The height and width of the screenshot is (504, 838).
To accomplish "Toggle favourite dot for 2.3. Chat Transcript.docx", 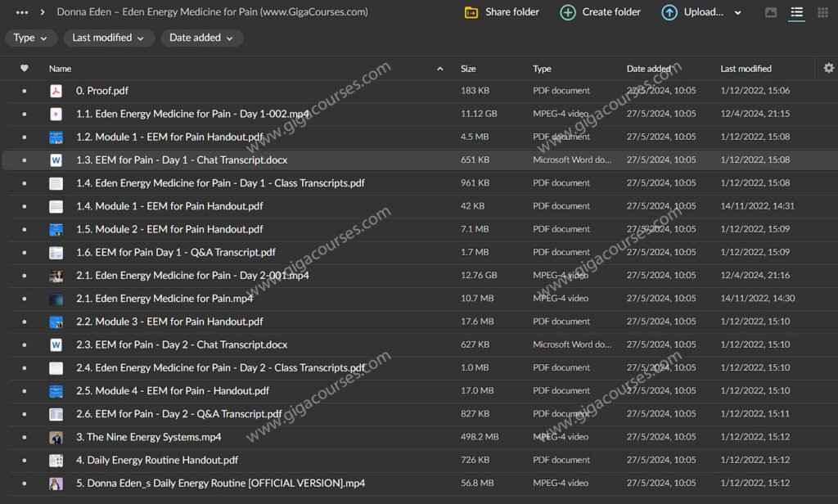I will coord(24,345).
